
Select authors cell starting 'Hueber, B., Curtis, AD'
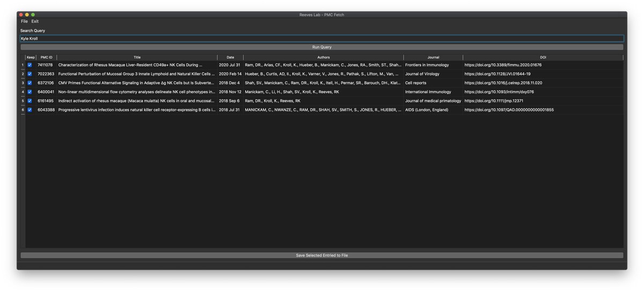[324, 74]
